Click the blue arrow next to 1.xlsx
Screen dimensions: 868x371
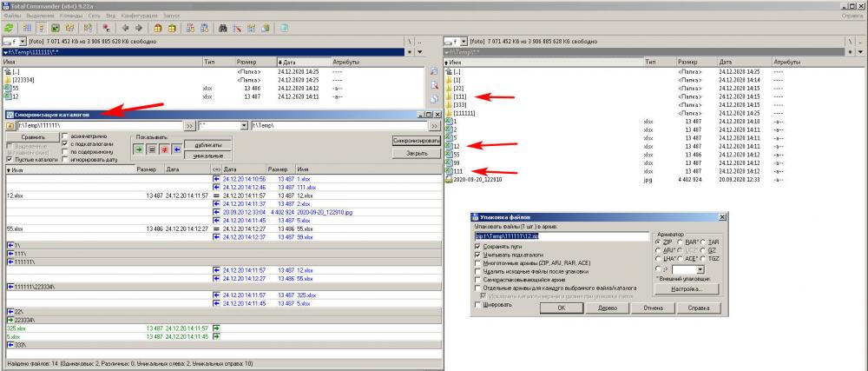216,179
